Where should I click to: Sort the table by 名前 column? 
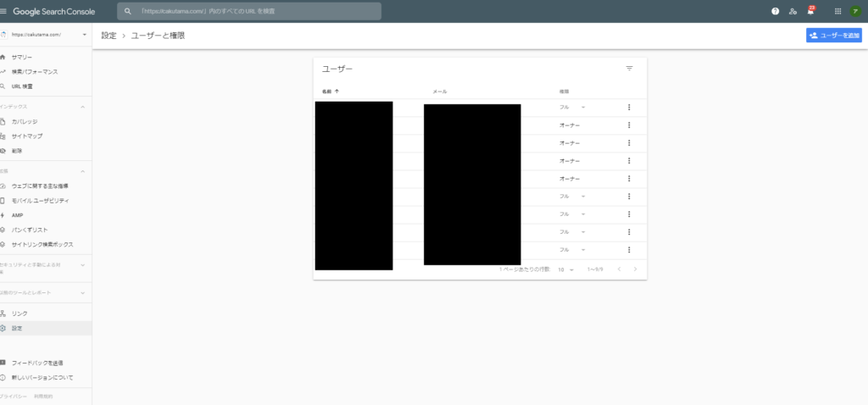[x=331, y=92]
